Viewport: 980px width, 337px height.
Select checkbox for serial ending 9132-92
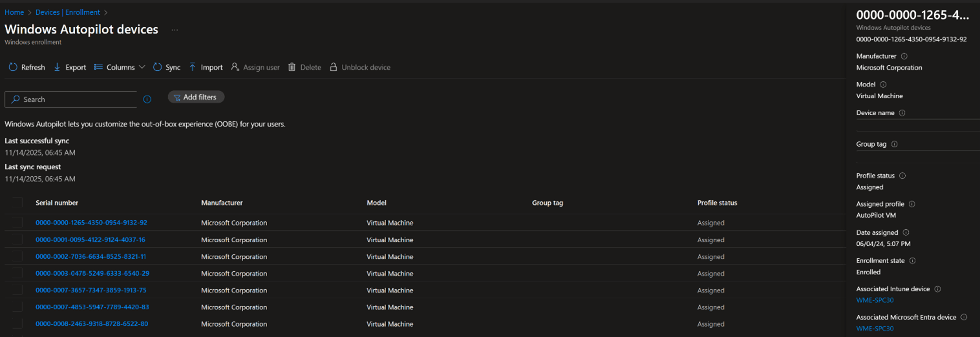point(16,223)
